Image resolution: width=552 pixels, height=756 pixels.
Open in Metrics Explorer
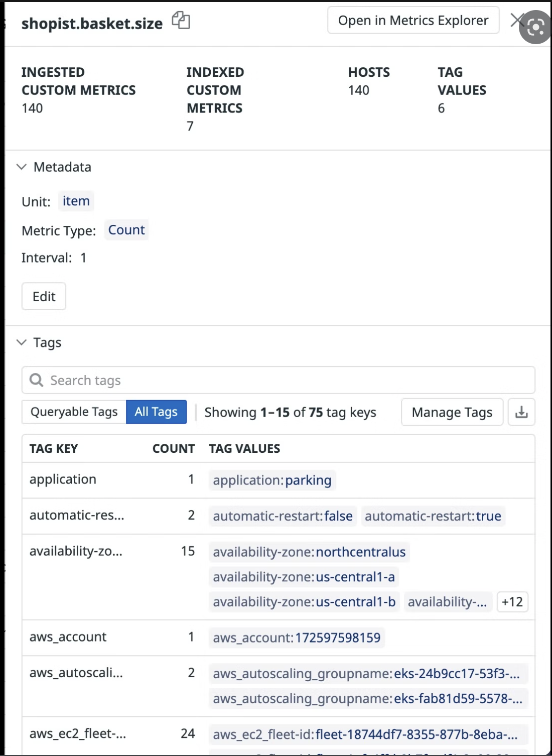tap(413, 20)
